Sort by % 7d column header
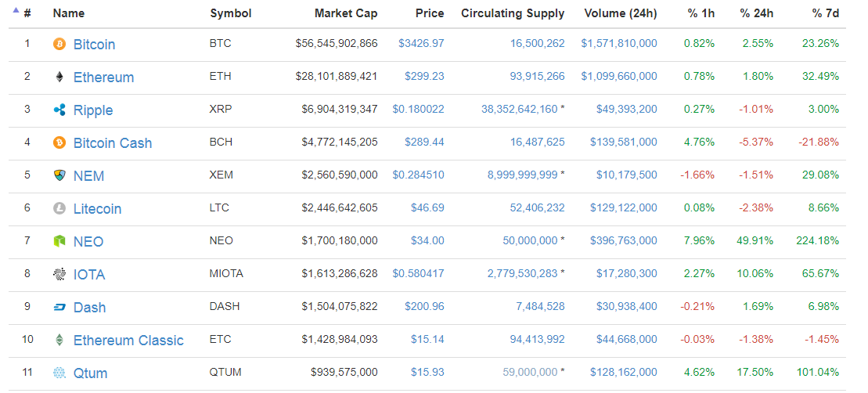Screen dimensions: 868x393 coord(826,13)
